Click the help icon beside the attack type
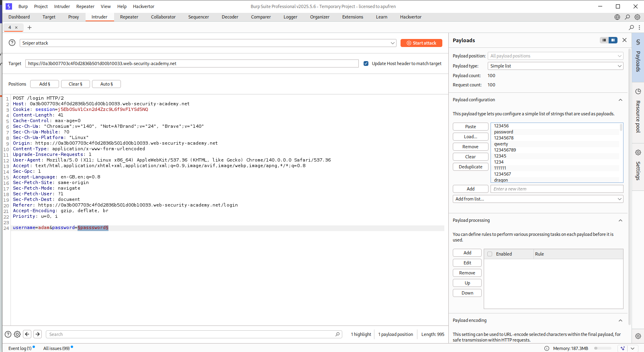The image size is (644, 352). coord(12,43)
